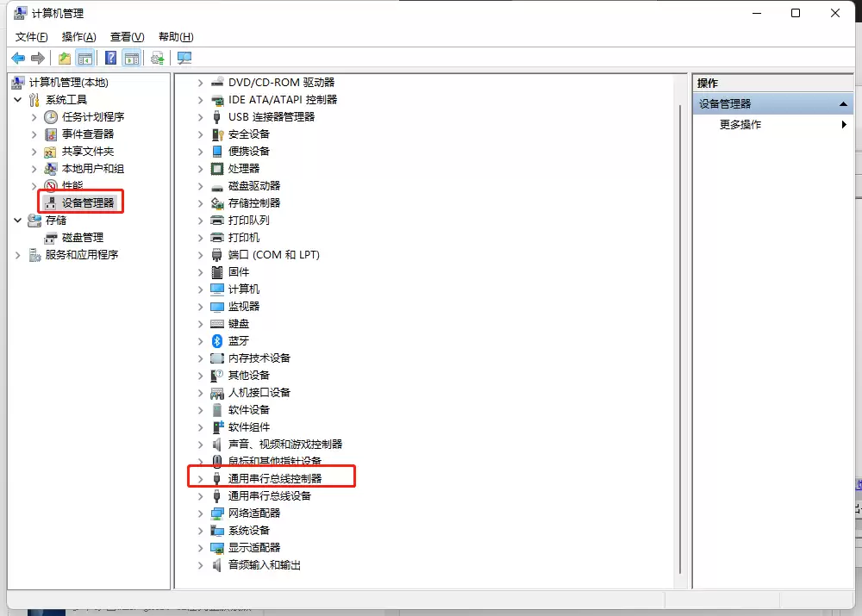This screenshot has width=862, height=616.
Task: Expand the 通用串行总线控制器 node
Action: point(200,478)
